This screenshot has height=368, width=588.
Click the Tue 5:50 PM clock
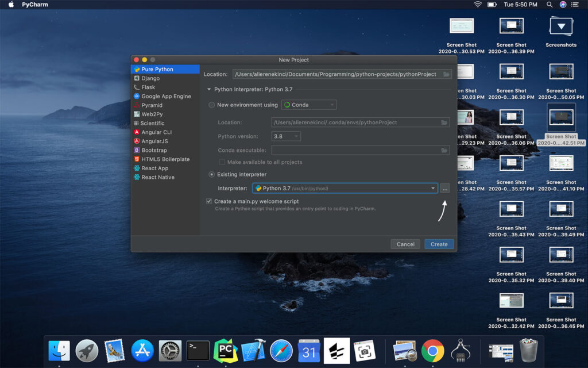pos(520,5)
